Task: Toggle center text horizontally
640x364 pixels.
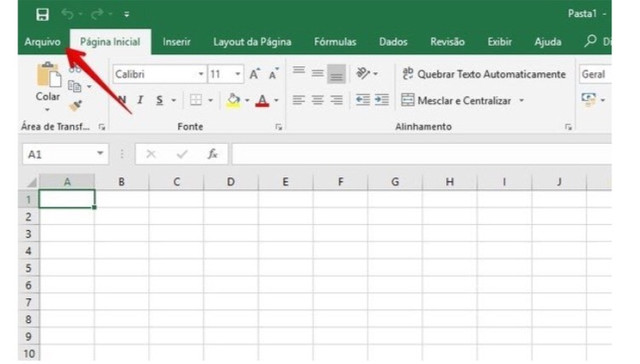Action: click(318, 100)
